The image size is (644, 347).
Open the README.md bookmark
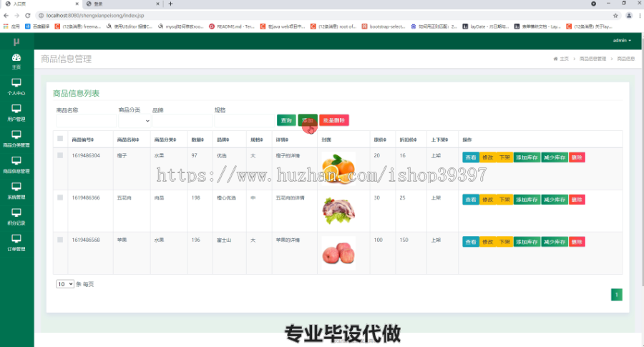pos(232,26)
